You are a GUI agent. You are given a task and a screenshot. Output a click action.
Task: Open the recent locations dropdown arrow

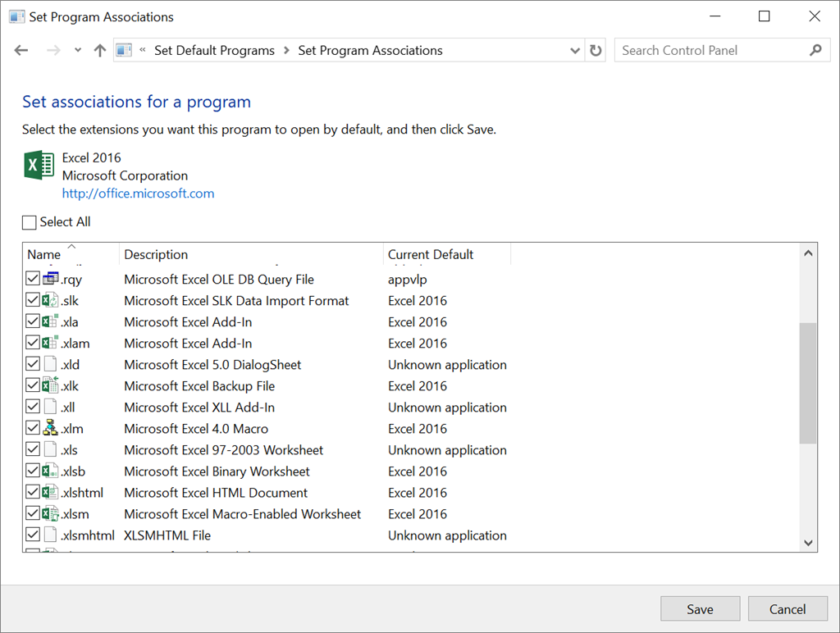pyautogui.click(x=78, y=50)
